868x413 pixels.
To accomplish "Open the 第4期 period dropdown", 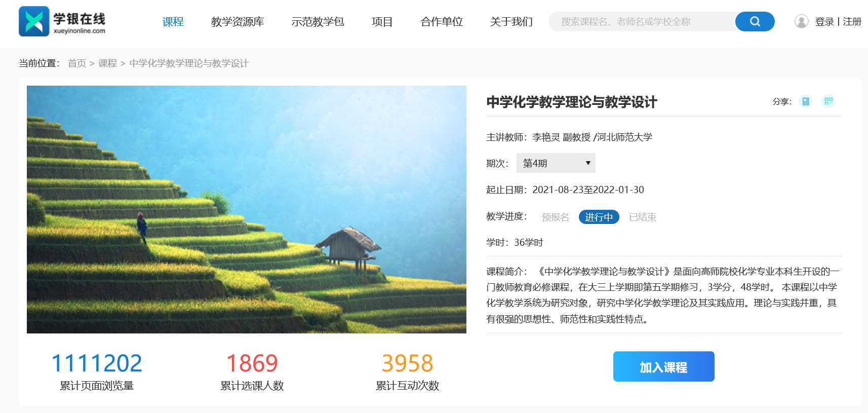I will click(x=556, y=163).
